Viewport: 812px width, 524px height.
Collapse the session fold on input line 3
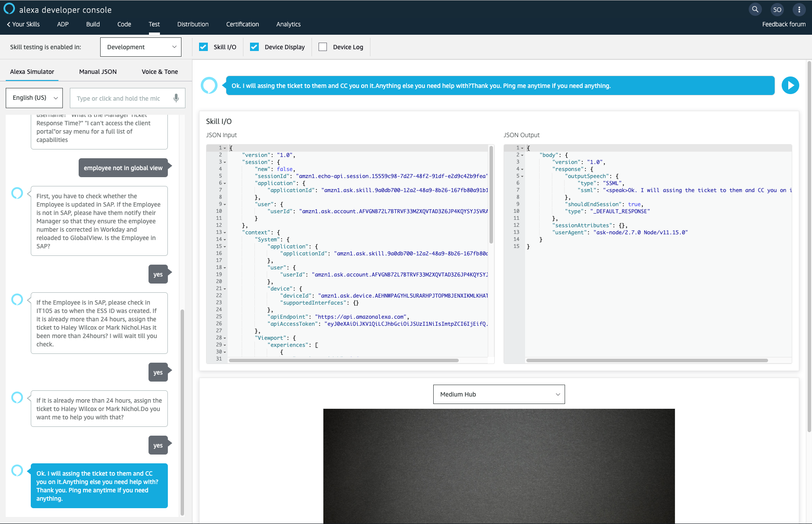(x=225, y=162)
